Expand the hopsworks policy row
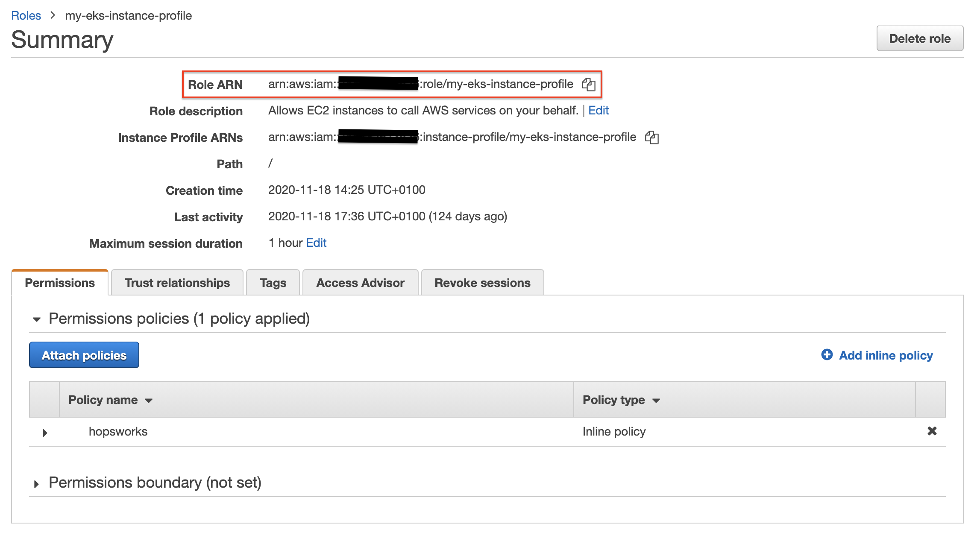This screenshot has width=980, height=550. click(x=45, y=433)
